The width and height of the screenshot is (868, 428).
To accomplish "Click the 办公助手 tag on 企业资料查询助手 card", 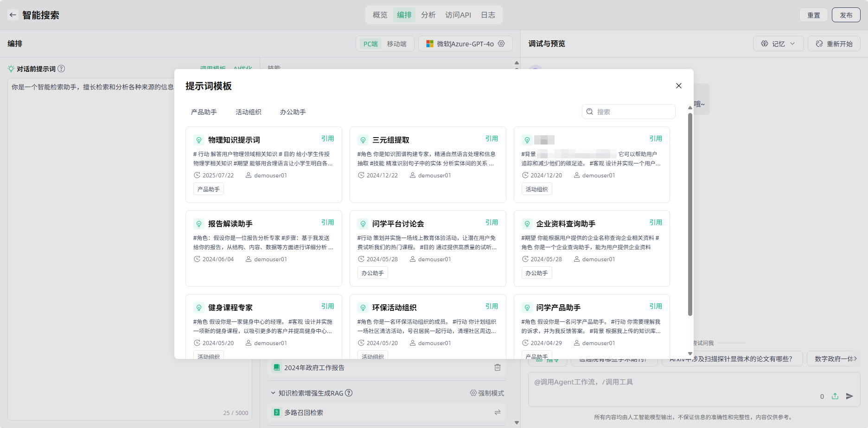I will (x=537, y=273).
